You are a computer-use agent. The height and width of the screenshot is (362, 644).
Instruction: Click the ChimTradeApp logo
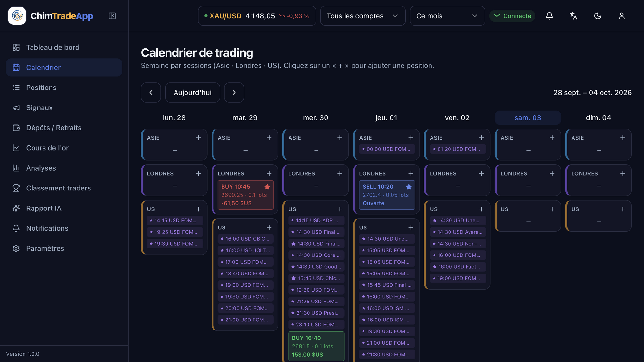pos(51,16)
